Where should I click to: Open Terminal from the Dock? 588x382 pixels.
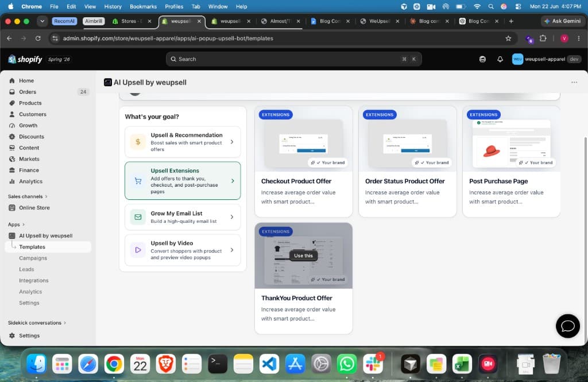pos(218,364)
